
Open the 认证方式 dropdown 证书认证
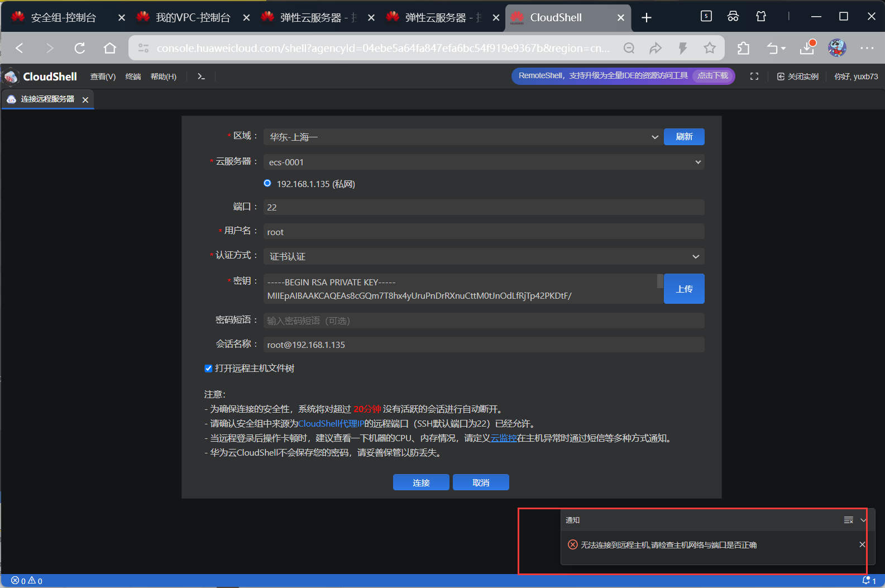(484, 256)
